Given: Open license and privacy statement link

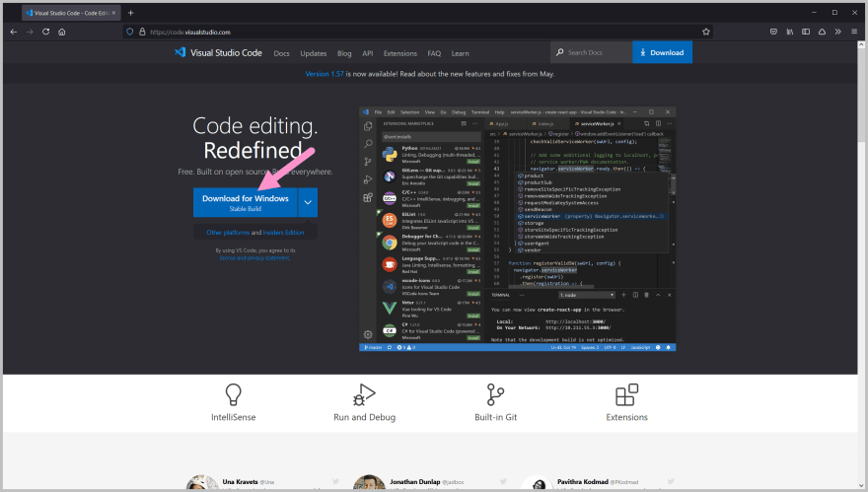Looking at the screenshot, I should click(x=254, y=258).
